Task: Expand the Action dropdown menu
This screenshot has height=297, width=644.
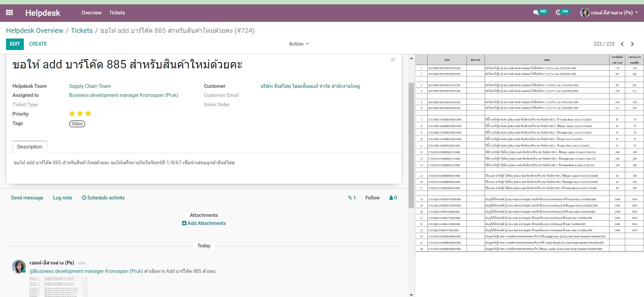Action: [299, 44]
